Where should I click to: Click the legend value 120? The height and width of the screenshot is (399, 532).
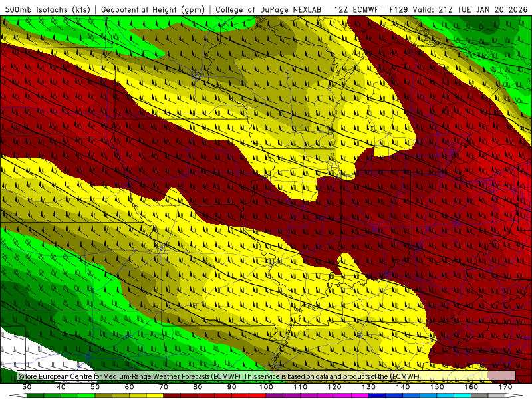point(334,387)
